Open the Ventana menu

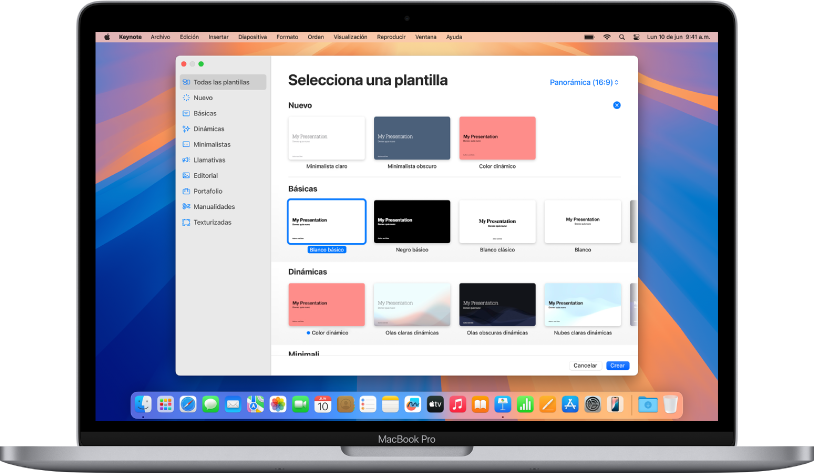[426, 37]
